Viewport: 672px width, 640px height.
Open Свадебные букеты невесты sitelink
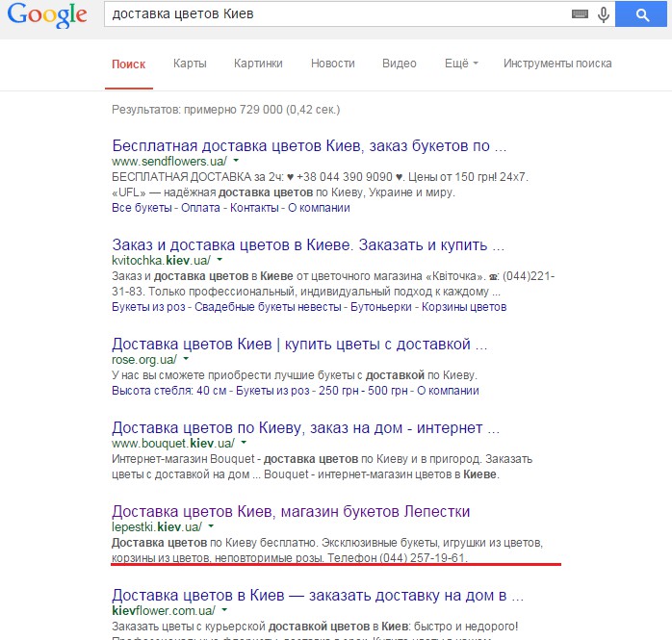point(268,307)
